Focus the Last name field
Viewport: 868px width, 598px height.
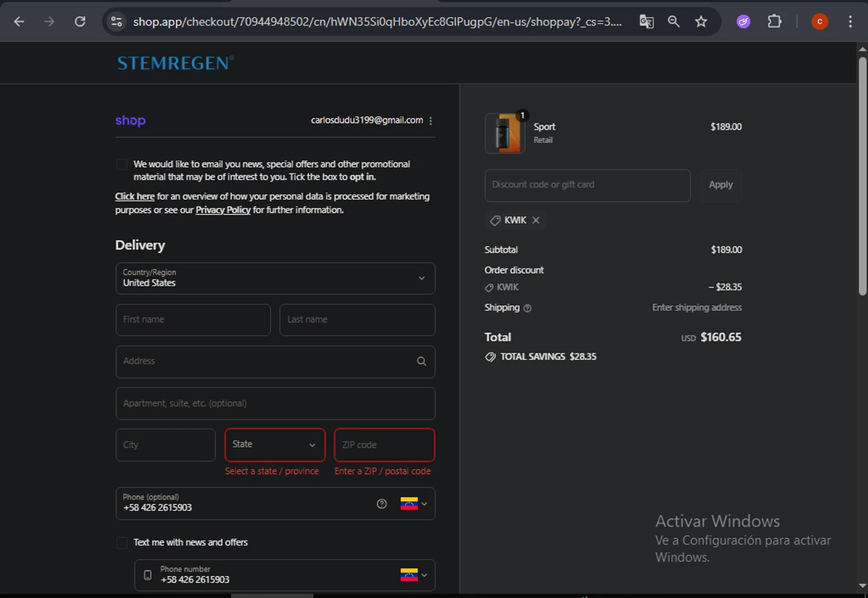click(x=357, y=320)
